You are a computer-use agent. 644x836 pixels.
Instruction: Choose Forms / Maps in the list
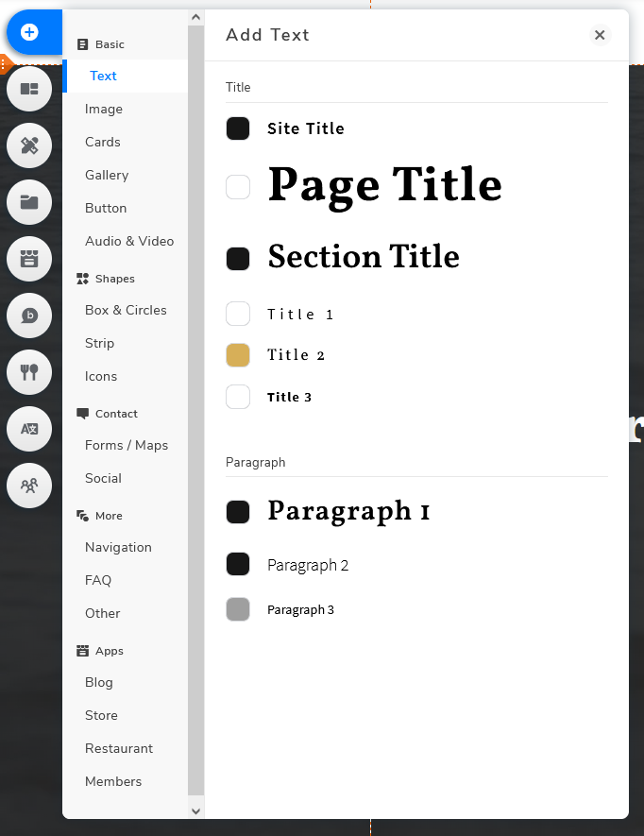pos(127,445)
